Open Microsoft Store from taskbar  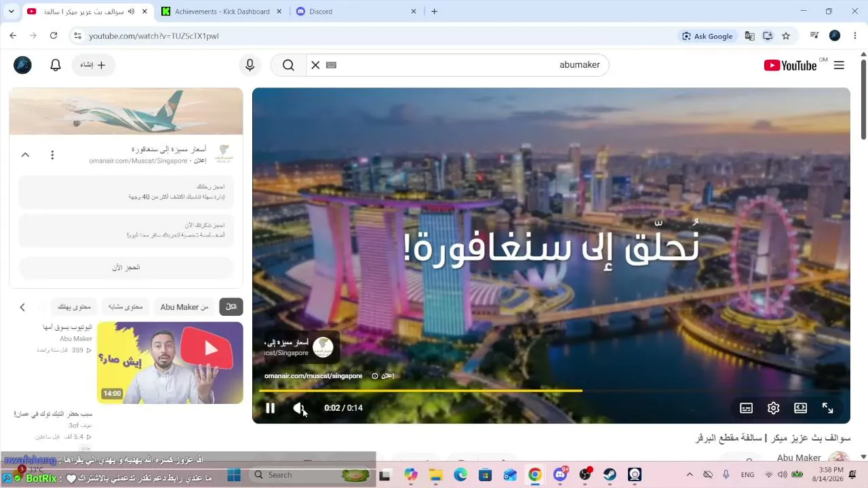click(x=485, y=475)
